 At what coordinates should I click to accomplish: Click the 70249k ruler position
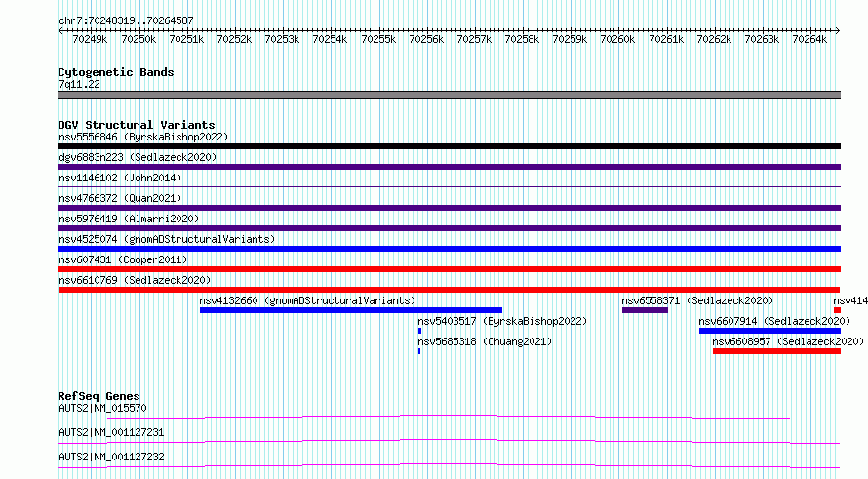tap(90, 39)
